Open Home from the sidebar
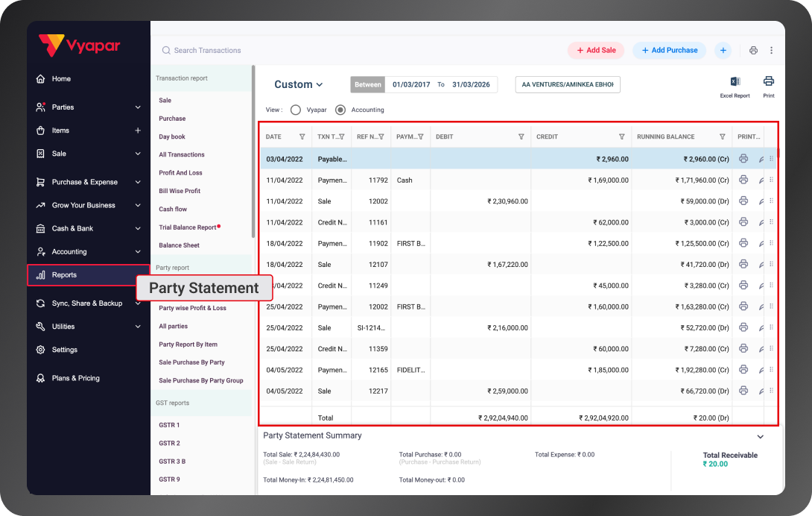Screen dimensions: 812x516 coord(61,79)
